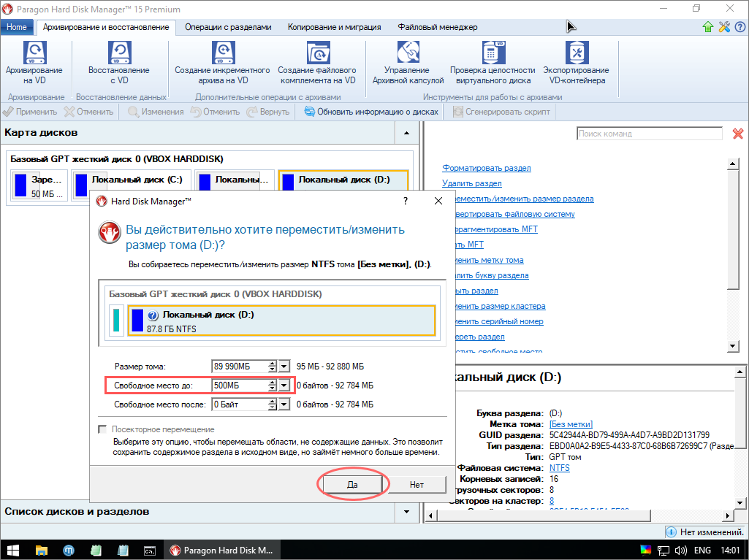
Task: Click operations list scrollbar down arrow
Action: 733,346
